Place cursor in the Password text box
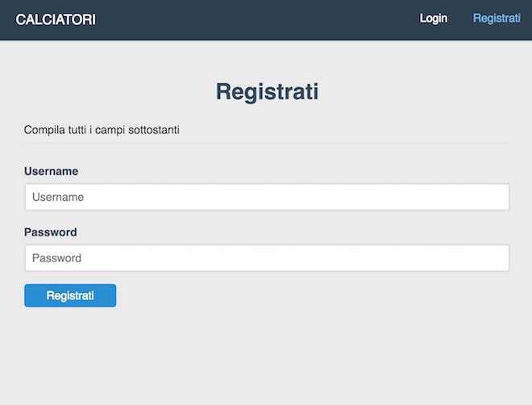The height and width of the screenshot is (405, 532). pos(267,258)
